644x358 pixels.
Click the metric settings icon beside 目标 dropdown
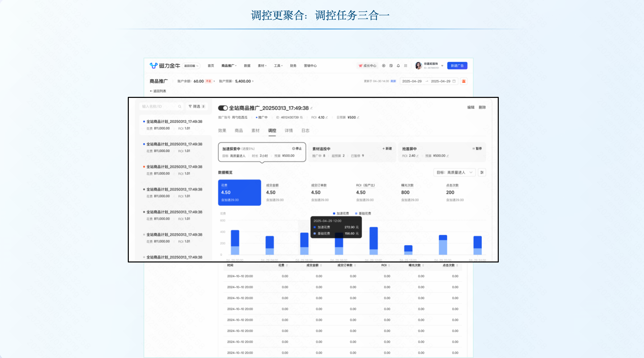click(482, 172)
